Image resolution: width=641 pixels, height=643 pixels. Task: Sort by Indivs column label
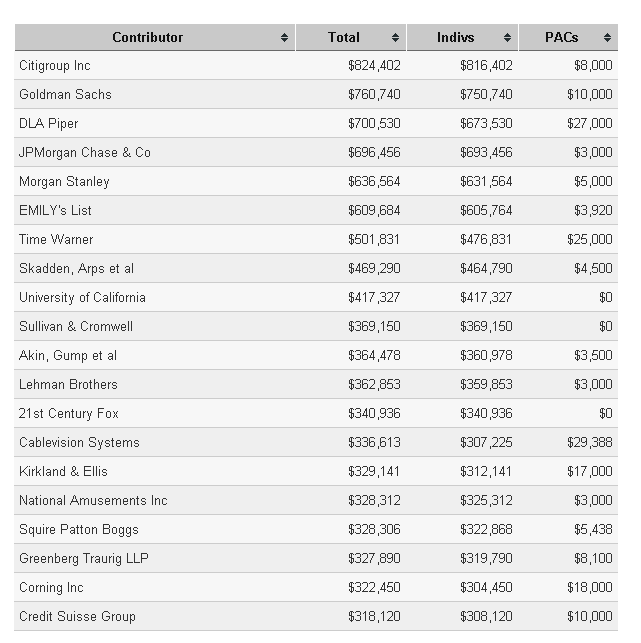[455, 38]
